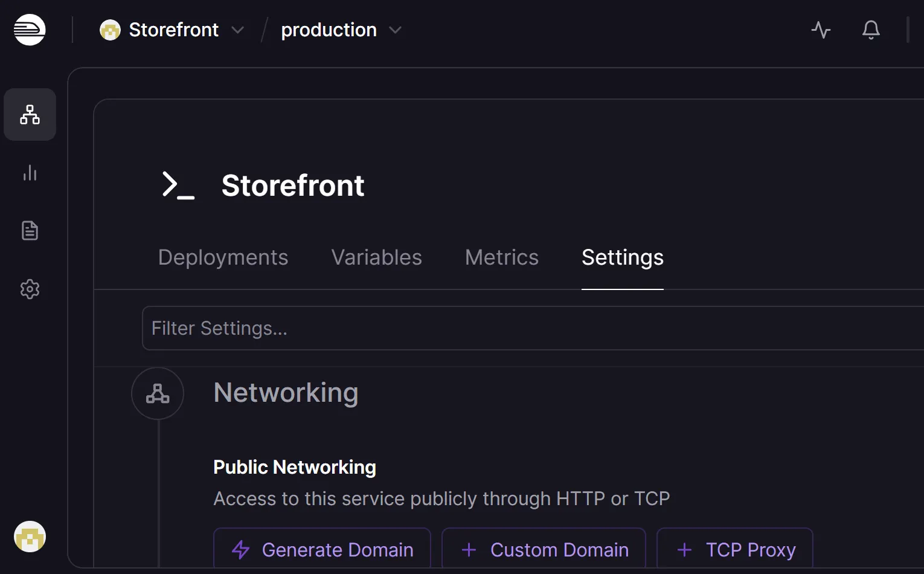Expand the Storefront project dropdown chevron
This screenshot has width=924, height=574.
(238, 30)
